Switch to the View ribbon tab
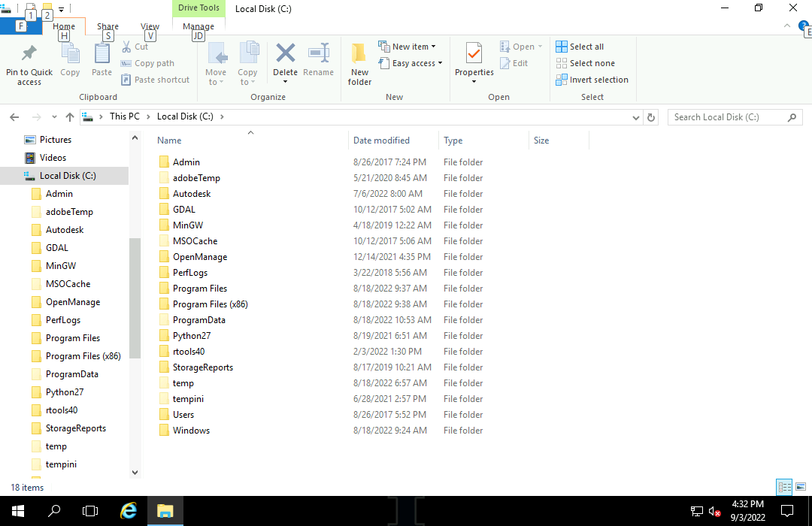Screen dimensions: 812x526 (150, 26)
